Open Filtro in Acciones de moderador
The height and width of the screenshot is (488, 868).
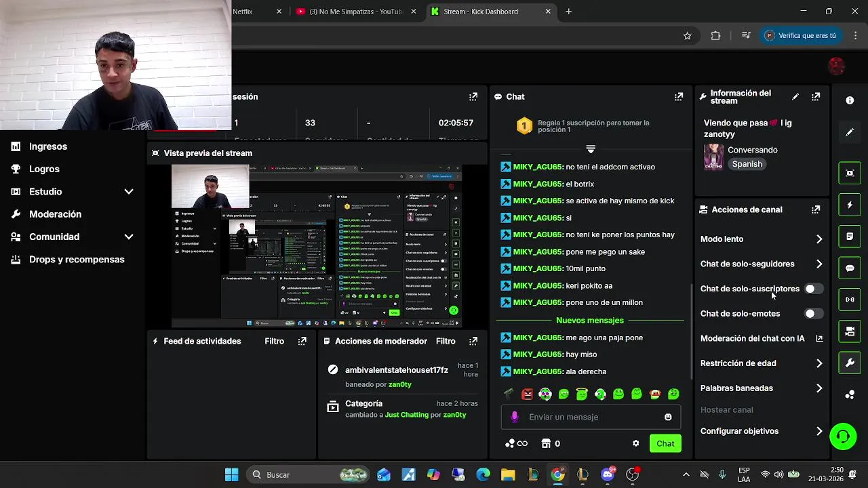[x=446, y=341]
